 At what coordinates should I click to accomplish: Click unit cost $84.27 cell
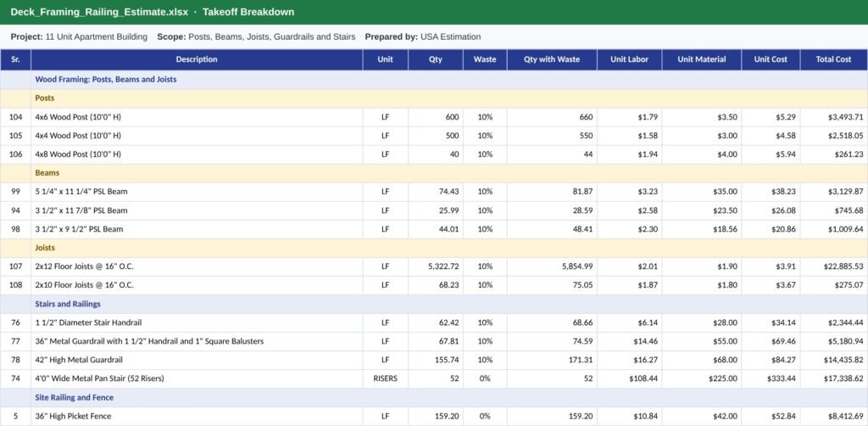(x=771, y=360)
